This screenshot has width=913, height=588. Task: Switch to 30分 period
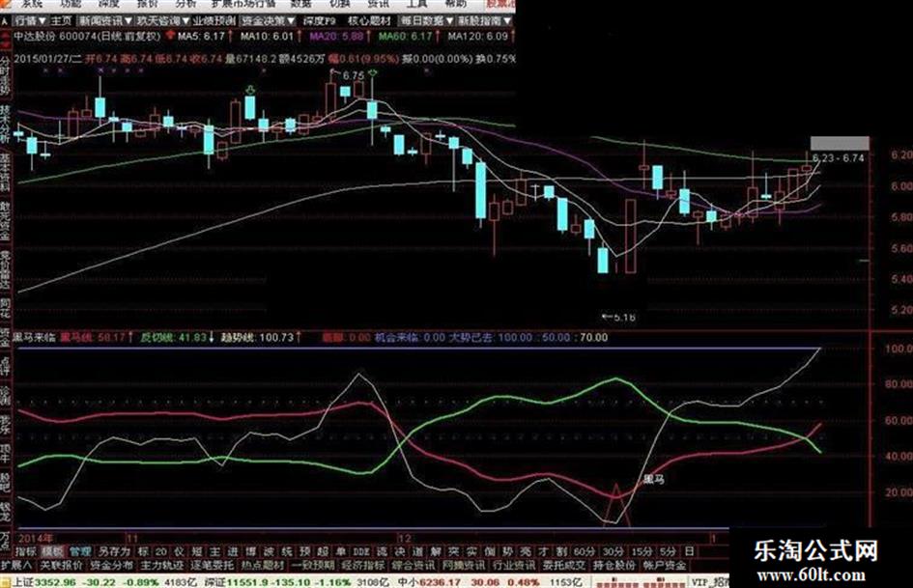613,551
